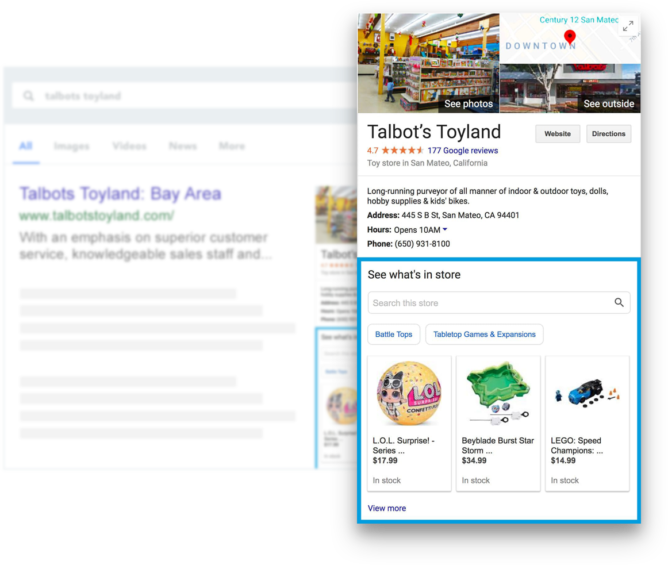Focus the Search this store field
This screenshot has height=565, width=668.
click(499, 303)
